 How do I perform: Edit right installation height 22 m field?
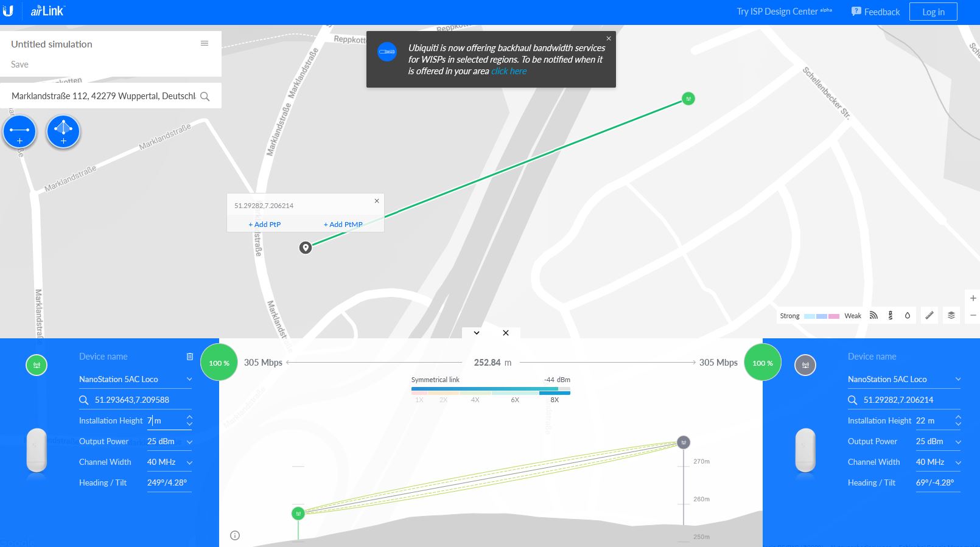click(934, 420)
